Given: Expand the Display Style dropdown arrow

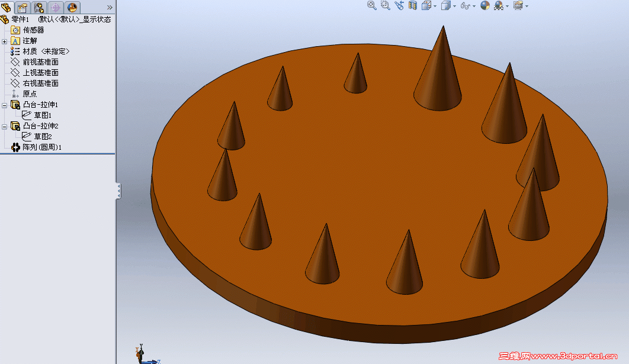Looking at the screenshot, I should click(454, 7).
